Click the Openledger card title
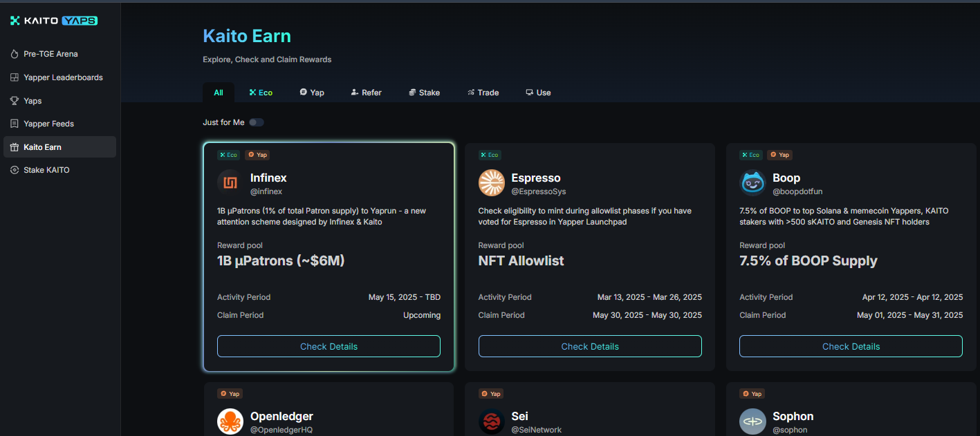 point(281,416)
